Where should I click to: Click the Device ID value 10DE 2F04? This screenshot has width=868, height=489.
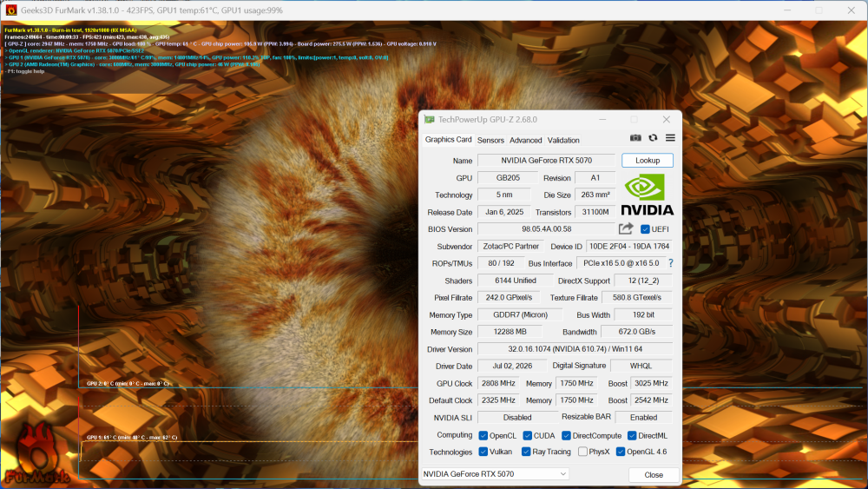(x=628, y=247)
